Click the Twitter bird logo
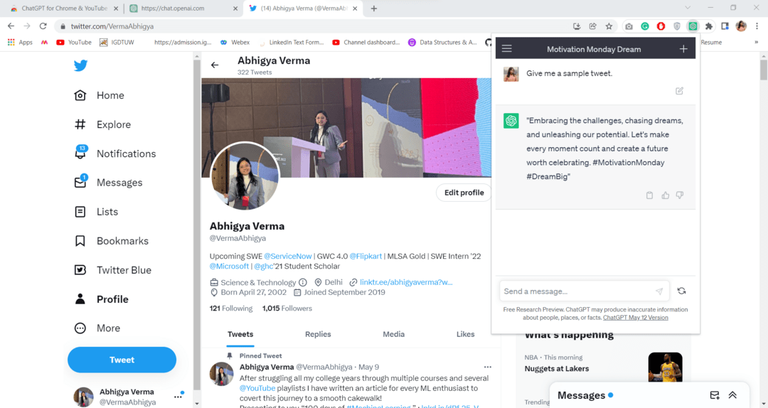The width and height of the screenshot is (768, 408). point(81,65)
